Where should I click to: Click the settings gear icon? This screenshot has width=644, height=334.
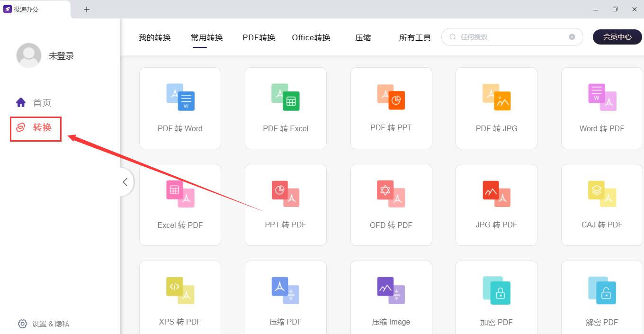pyautogui.click(x=22, y=324)
